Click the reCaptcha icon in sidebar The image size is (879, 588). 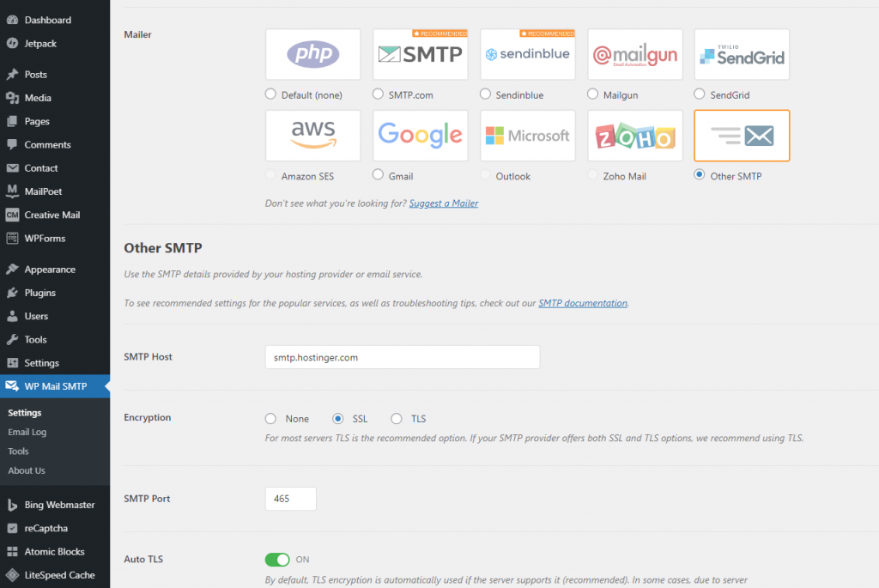click(12, 528)
